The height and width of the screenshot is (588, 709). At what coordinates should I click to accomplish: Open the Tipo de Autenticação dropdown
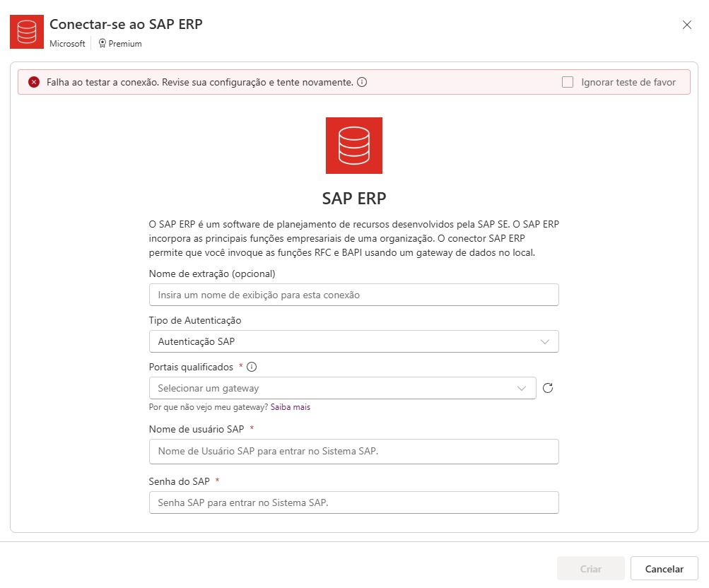tap(354, 341)
